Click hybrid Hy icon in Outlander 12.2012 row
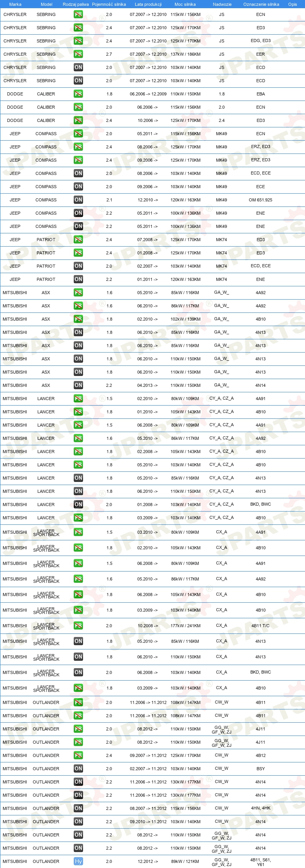305x868 pixels. 78,861
